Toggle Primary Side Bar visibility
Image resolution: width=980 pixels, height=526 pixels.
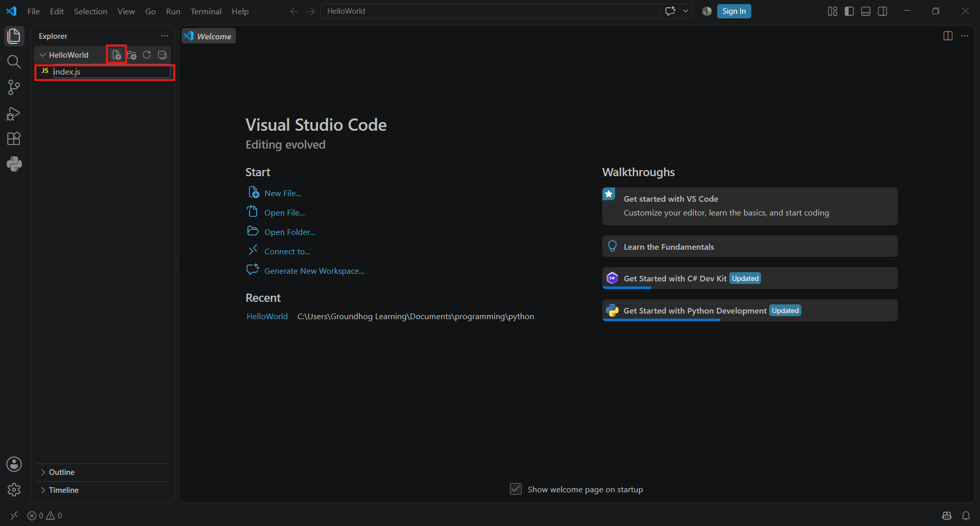(849, 11)
